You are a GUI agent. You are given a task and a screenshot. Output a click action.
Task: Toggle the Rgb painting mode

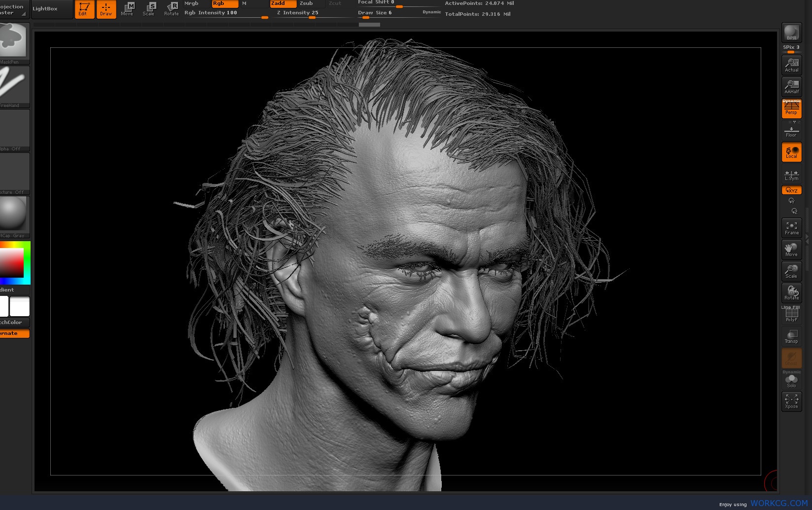pyautogui.click(x=225, y=3)
